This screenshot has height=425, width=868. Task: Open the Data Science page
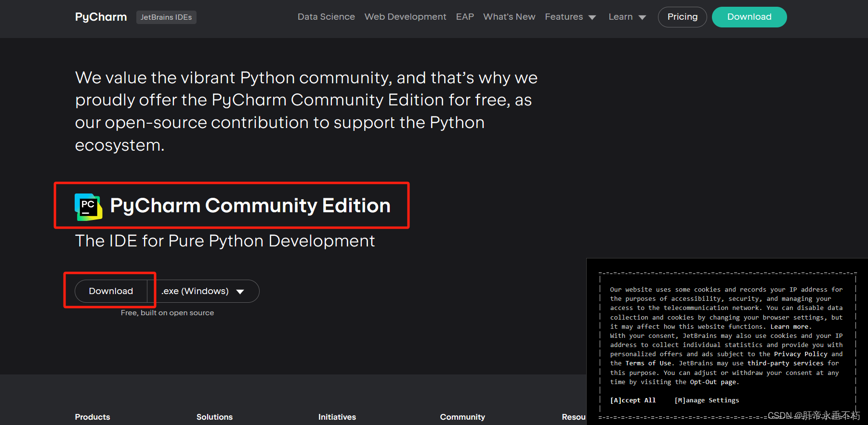click(x=326, y=17)
